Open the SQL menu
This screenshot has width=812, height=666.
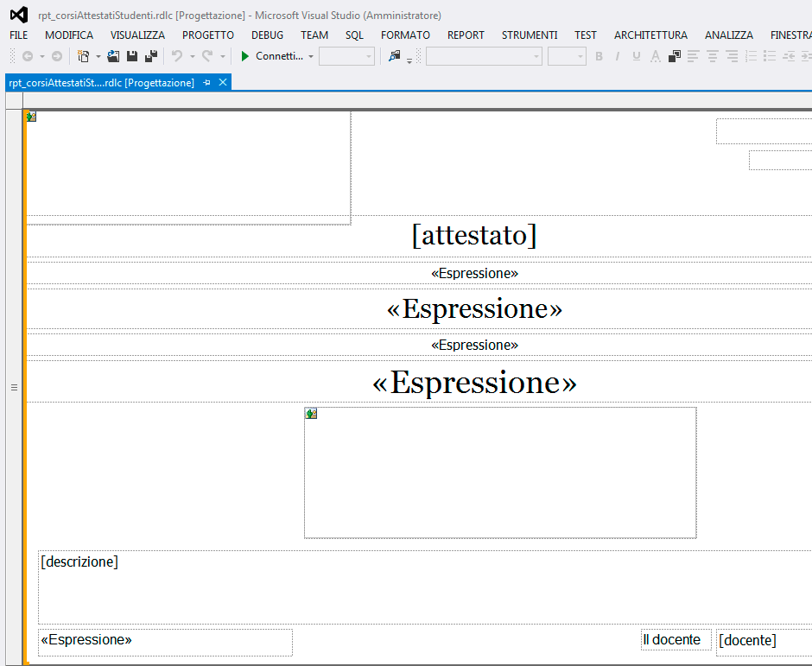coord(354,35)
